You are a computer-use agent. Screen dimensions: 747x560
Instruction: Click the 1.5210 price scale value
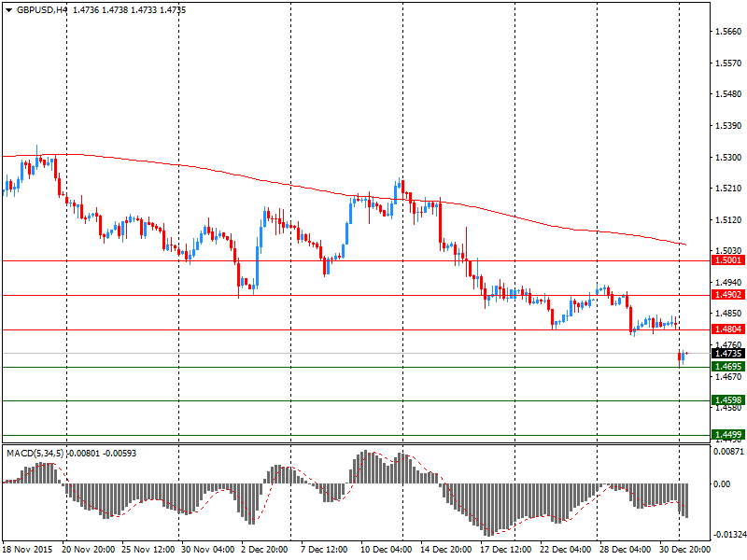click(728, 189)
